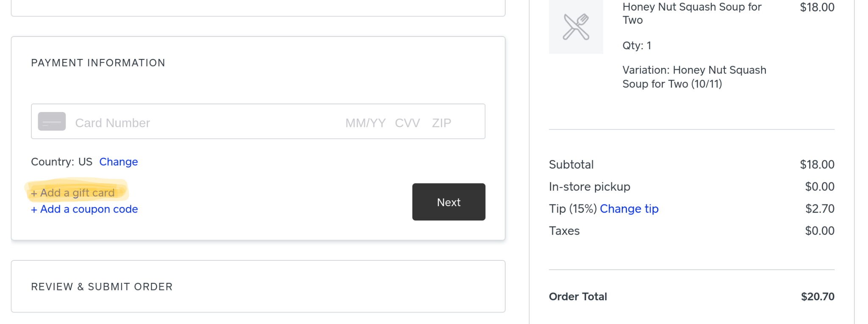Click the Order Total amount $20.70

coord(817,296)
